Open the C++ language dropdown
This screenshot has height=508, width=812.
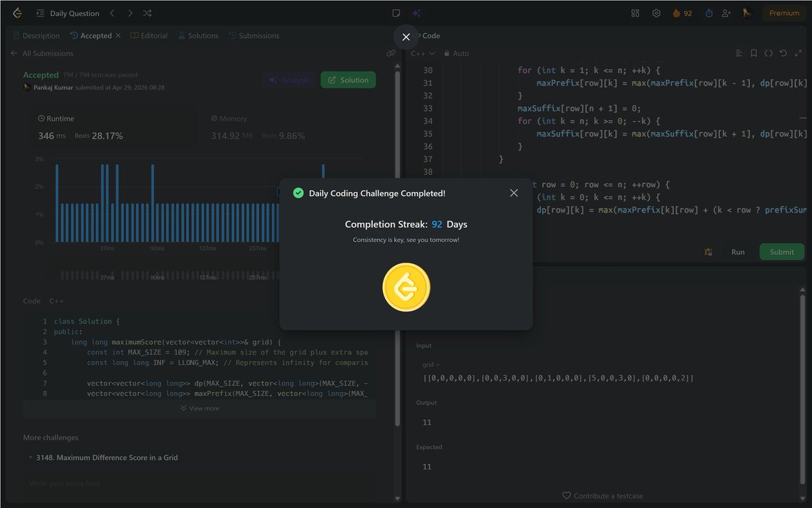422,53
